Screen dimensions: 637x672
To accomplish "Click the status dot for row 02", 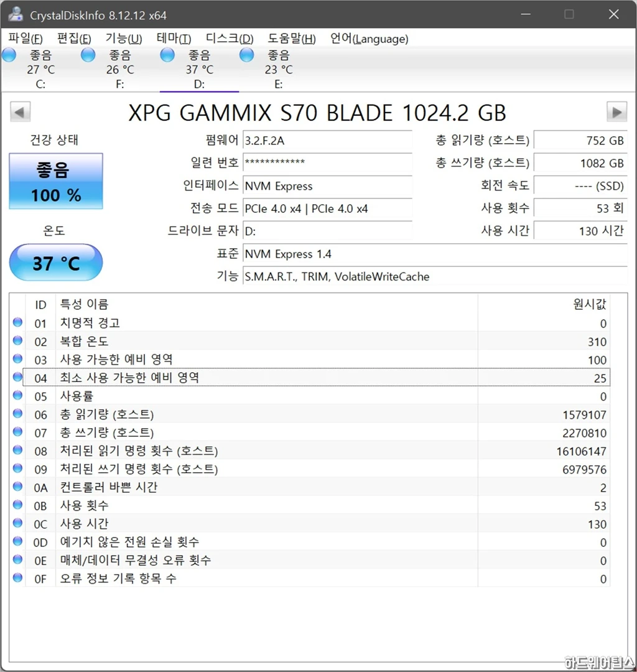I will click(17, 341).
